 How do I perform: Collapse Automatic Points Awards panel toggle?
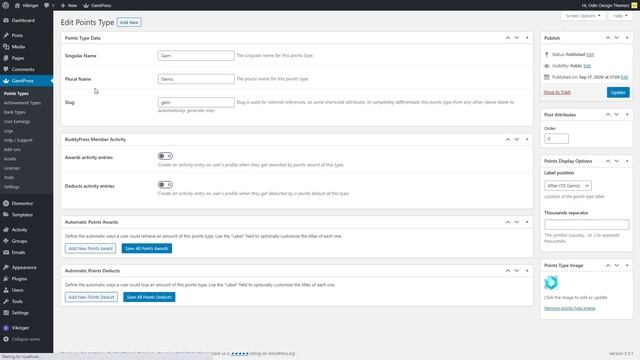pos(527,222)
